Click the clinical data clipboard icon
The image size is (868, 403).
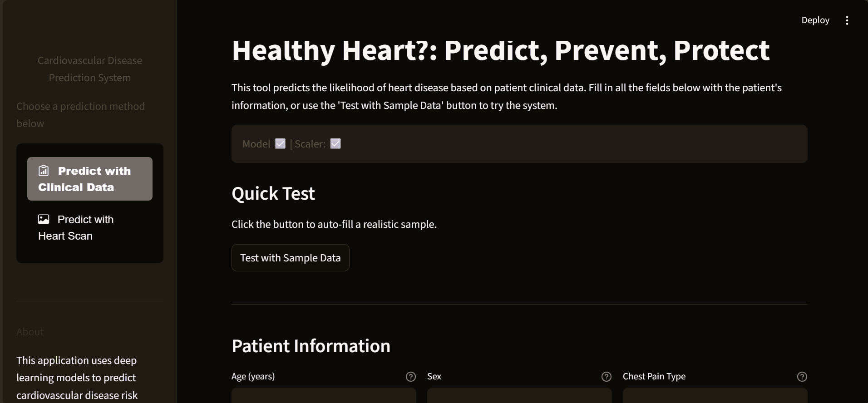point(44,171)
